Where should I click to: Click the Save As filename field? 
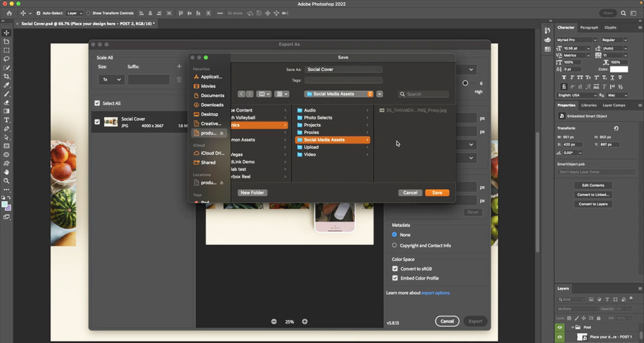click(x=343, y=70)
